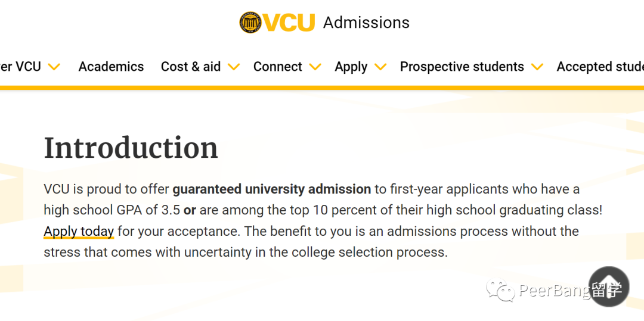Viewport: 644px width, 321px height.
Task: Click the yellow VCU wordmark
Action: click(289, 23)
